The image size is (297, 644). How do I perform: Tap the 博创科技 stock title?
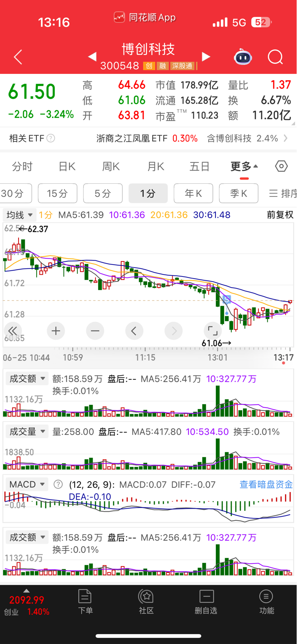(149, 49)
